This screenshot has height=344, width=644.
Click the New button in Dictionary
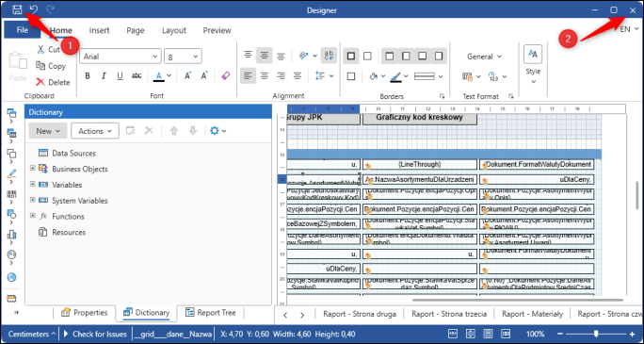(x=48, y=131)
